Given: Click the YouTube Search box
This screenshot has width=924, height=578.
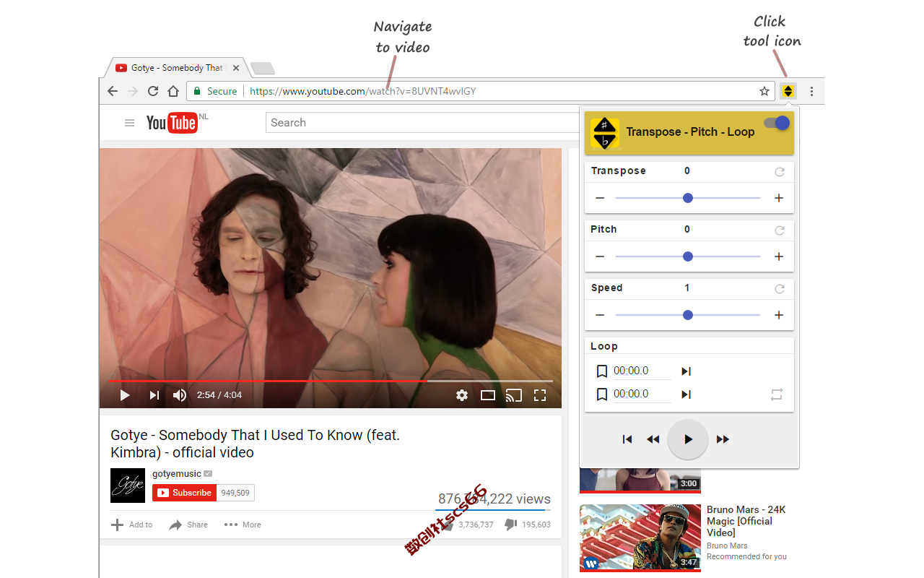Looking at the screenshot, I should click(422, 123).
